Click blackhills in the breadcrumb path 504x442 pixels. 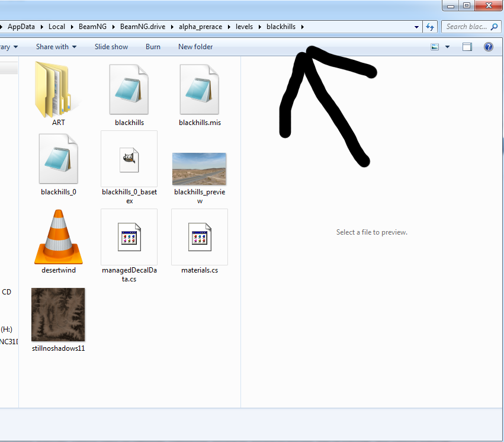coord(281,27)
